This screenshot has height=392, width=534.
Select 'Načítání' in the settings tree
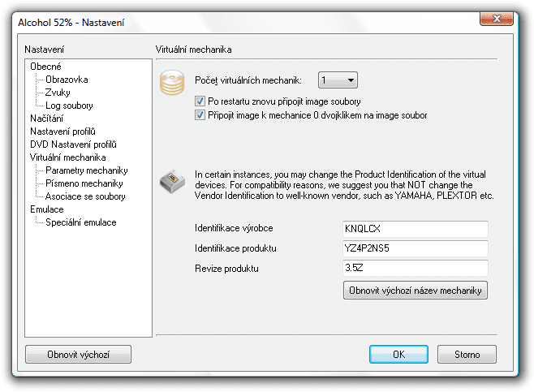(x=46, y=118)
